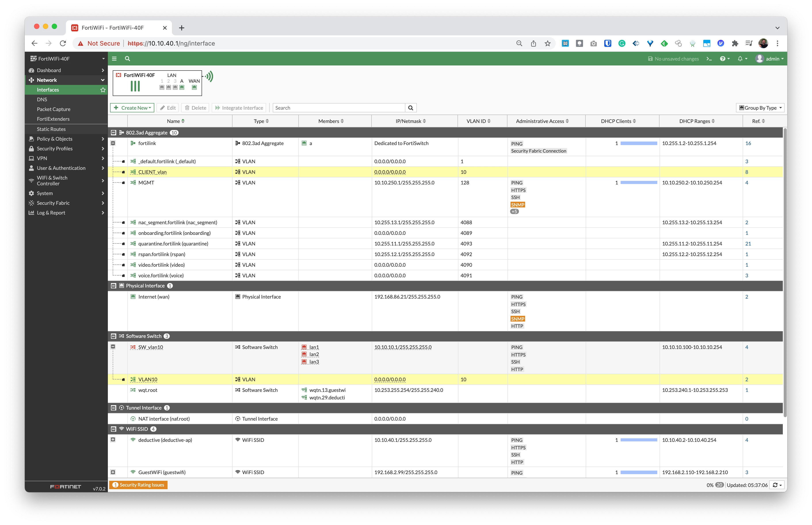
Task: Expand the deductive (deductive-ap) row
Action: (113, 440)
